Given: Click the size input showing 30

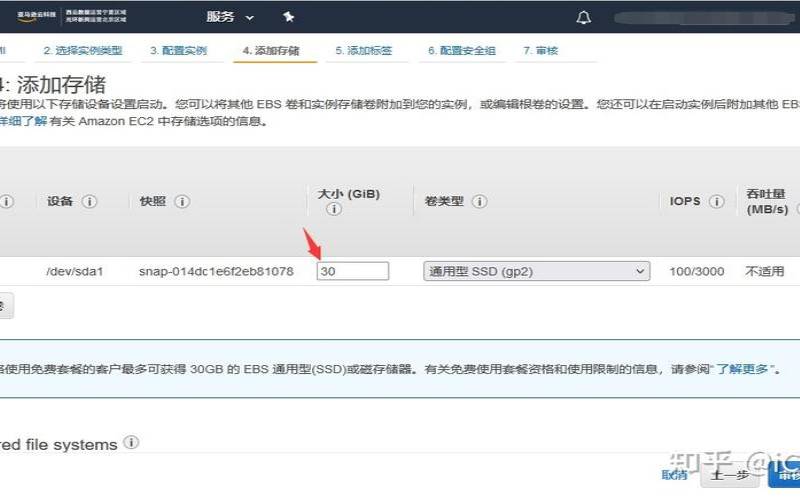Looking at the screenshot, I should tap(352, 271).
